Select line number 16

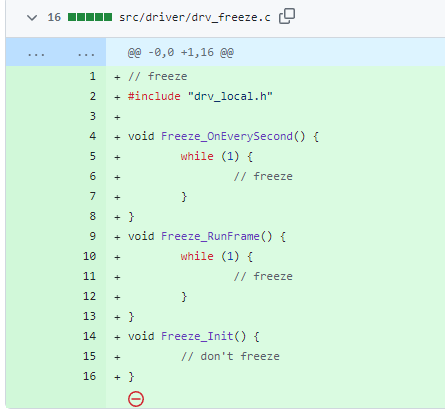click(89, 376)
